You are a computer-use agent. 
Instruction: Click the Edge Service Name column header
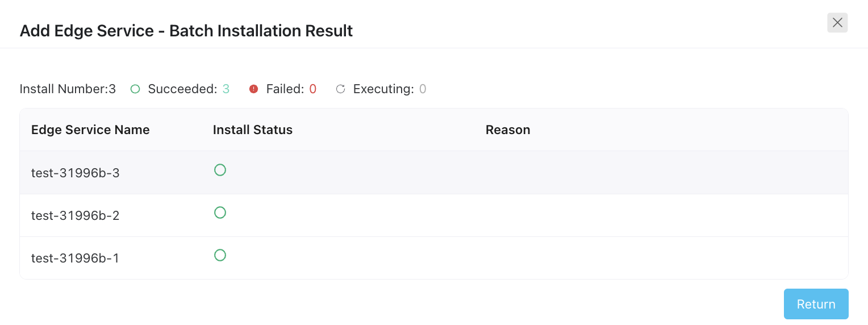(x=90, y=130)
